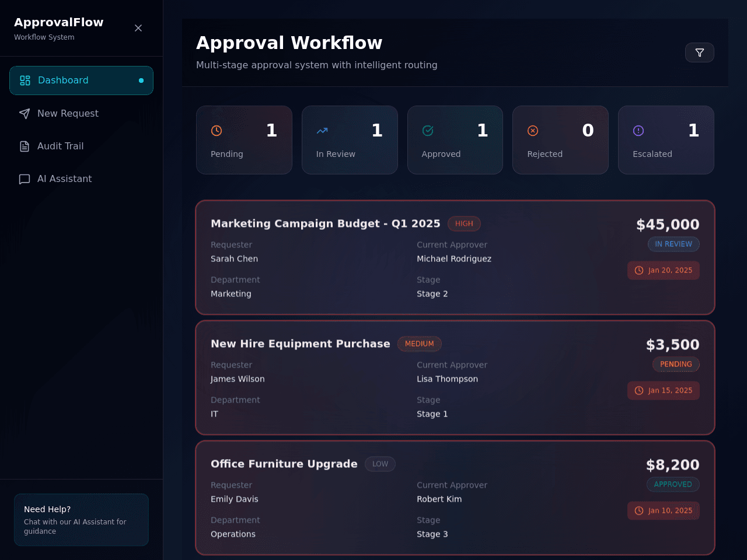Screen dimensions: 747x560
Task: Select the Approved stats card
Action: pos(455,140)
